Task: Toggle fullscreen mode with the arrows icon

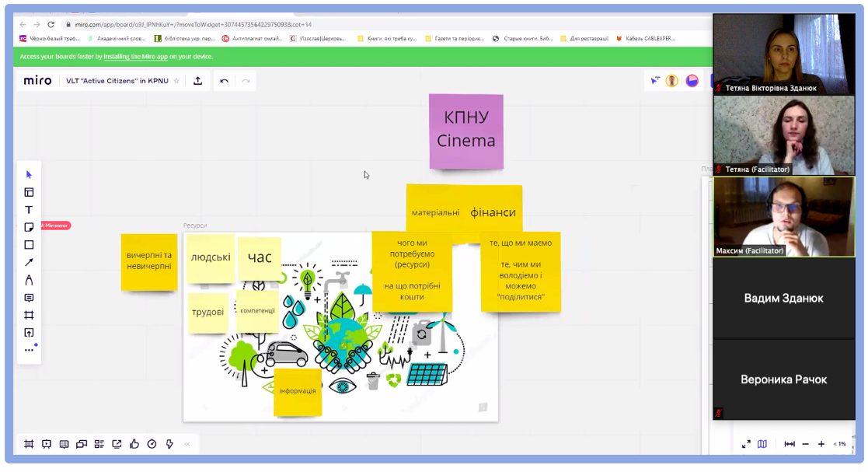Action: pos(746,444)
